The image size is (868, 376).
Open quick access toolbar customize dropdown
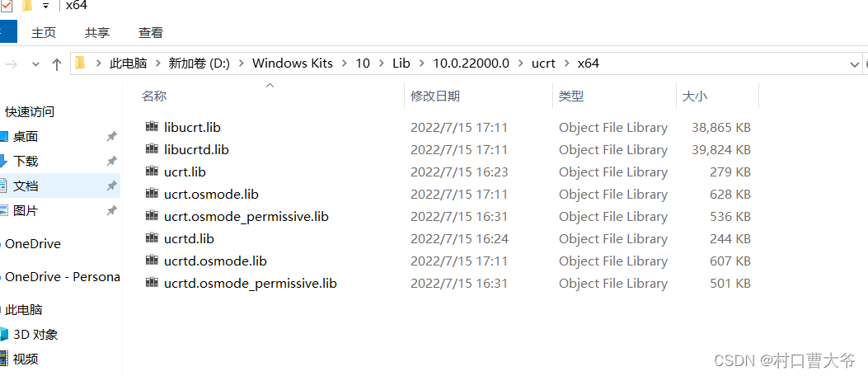coord(45,6)
